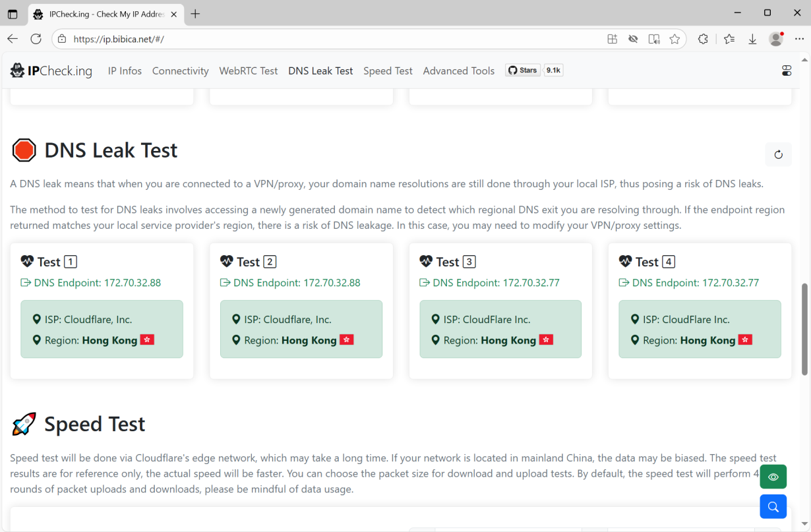Open the Advanced Tools nav link
Screen dimensions: 811x532
point(458,71)
